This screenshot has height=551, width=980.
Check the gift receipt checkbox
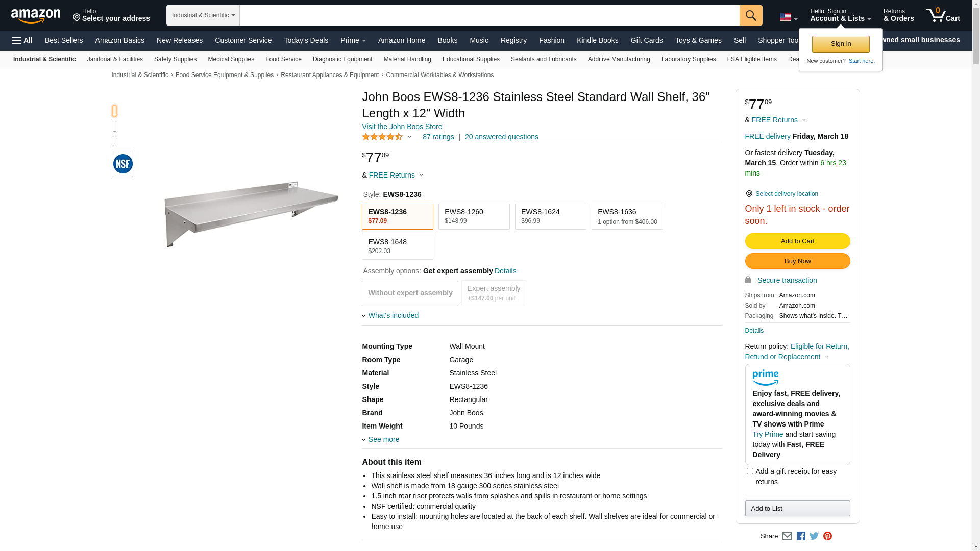(750, 471)
